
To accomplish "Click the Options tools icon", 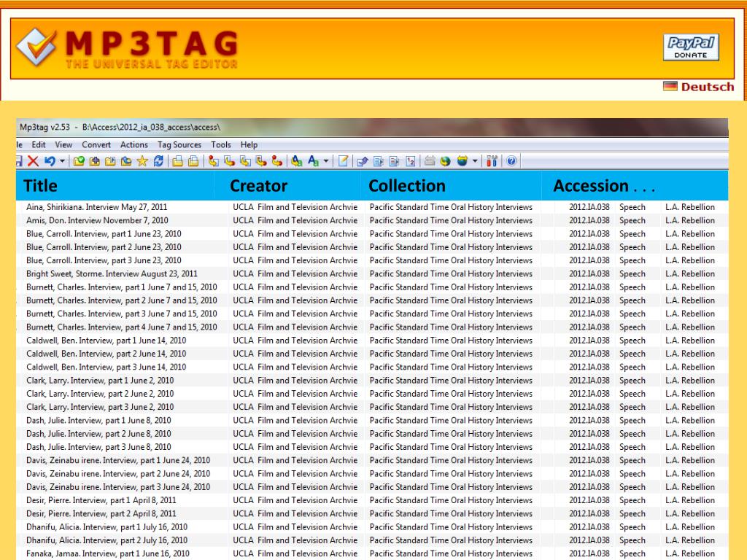I will tap(492, 161).
